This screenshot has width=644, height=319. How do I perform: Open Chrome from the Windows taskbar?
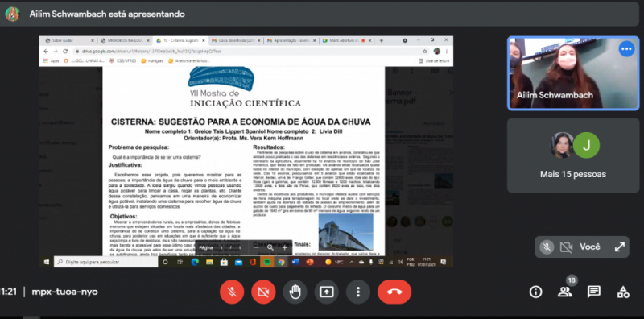point(281,262)
